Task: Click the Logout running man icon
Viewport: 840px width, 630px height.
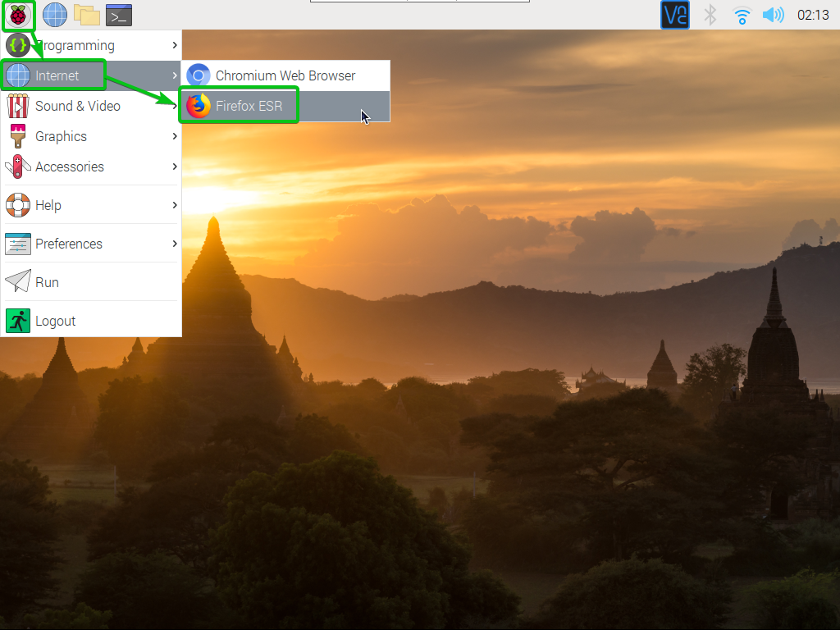Action: [18, 321]
